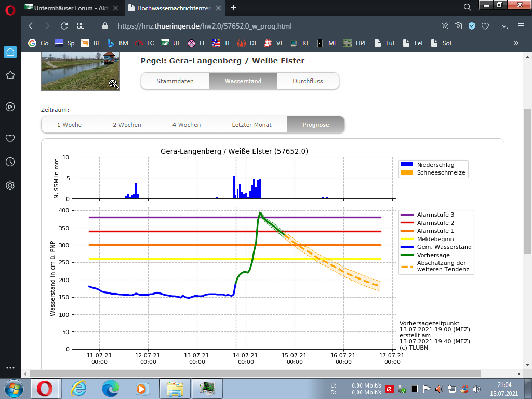Screen dimensions: 532x399
Task: Choose the 2 Wochen time range
Action: click(127, 125)
